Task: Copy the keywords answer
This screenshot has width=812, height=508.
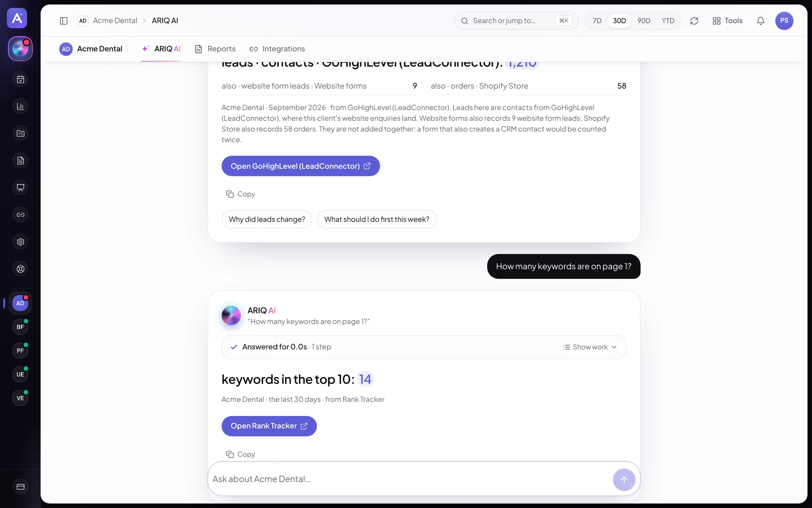Action: 240,454
